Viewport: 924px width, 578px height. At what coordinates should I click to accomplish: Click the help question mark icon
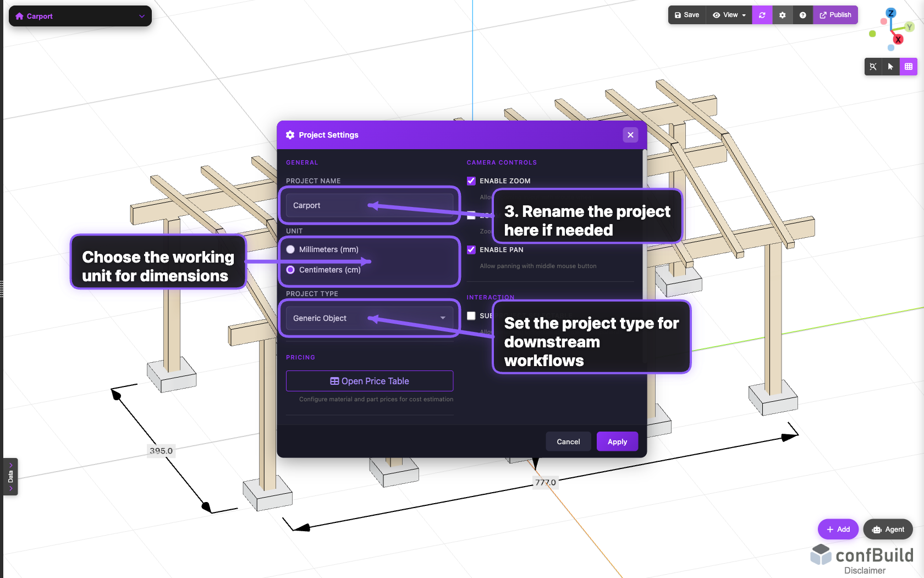[802, 15]
